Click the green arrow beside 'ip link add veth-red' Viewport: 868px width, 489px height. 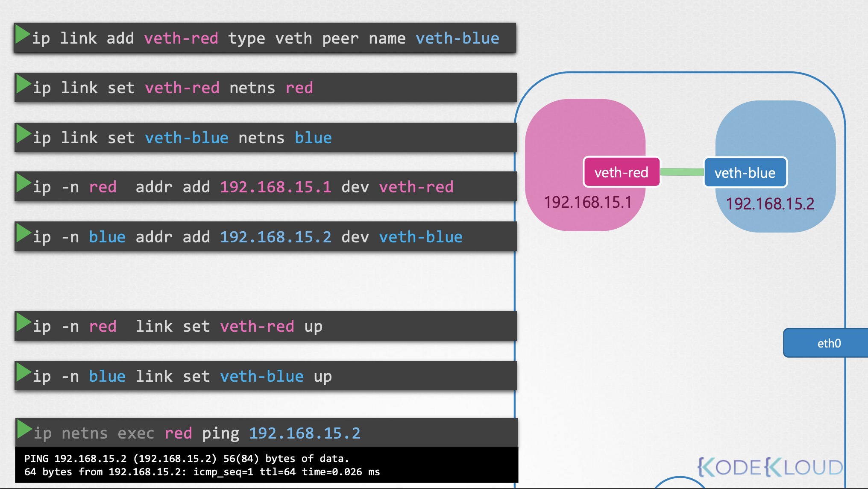[22, 34]
